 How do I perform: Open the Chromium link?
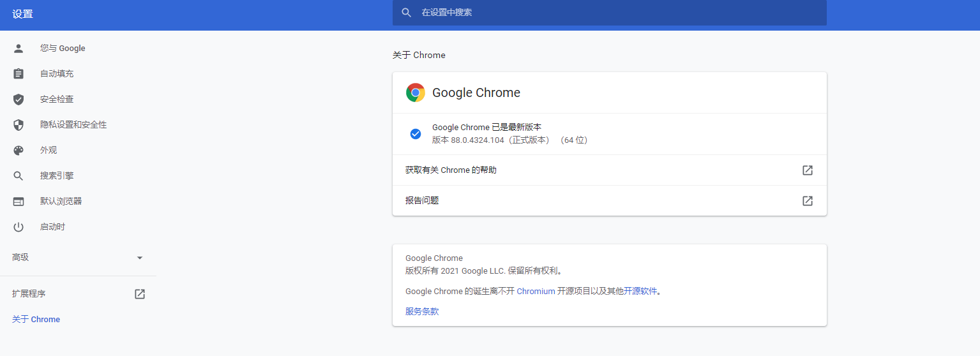(536, 292)
